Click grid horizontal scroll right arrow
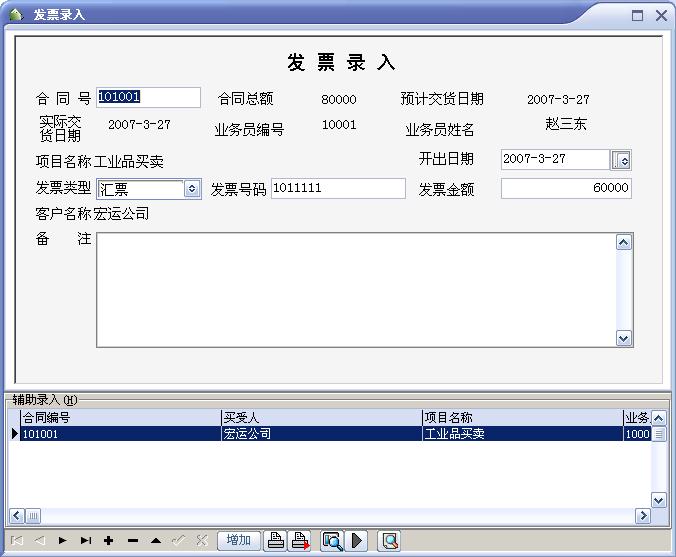This screenshot has height=557, width=676. 643,516
